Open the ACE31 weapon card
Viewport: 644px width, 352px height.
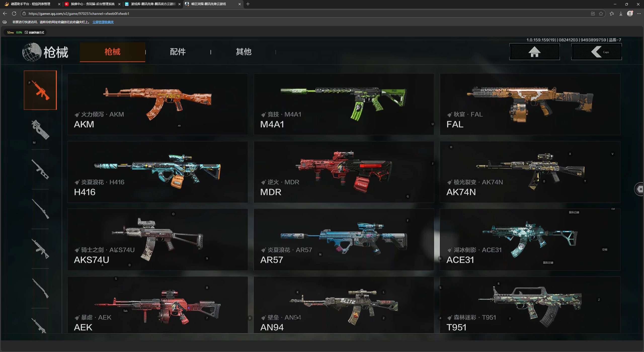click(x=530, y=240)
